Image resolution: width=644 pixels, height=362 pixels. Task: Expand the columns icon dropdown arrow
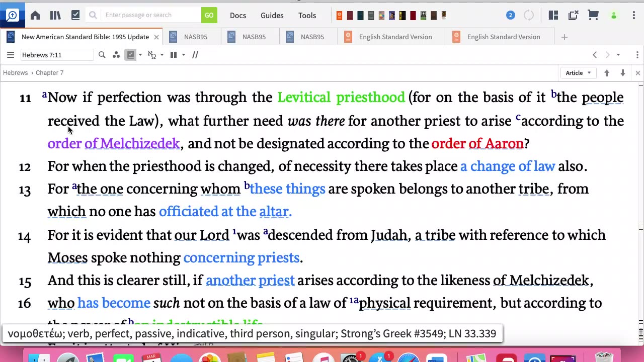click(183, 55)
